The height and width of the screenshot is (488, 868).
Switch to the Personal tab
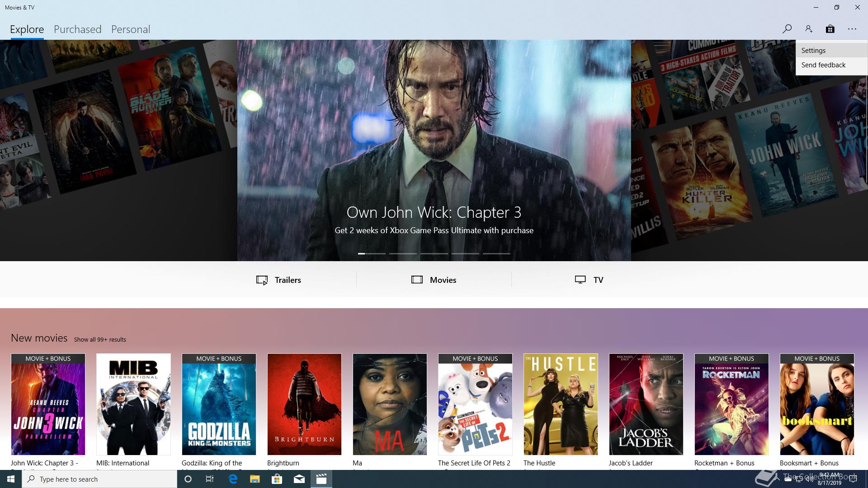131,29
